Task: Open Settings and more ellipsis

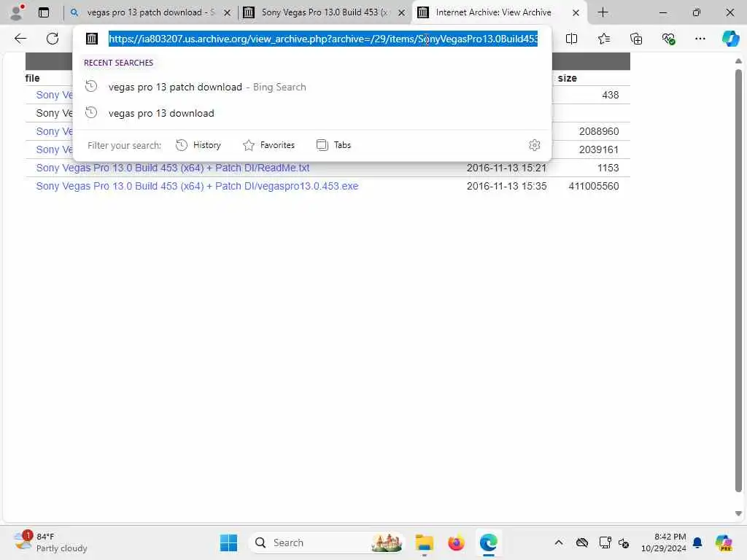Action: coord(700,39)
